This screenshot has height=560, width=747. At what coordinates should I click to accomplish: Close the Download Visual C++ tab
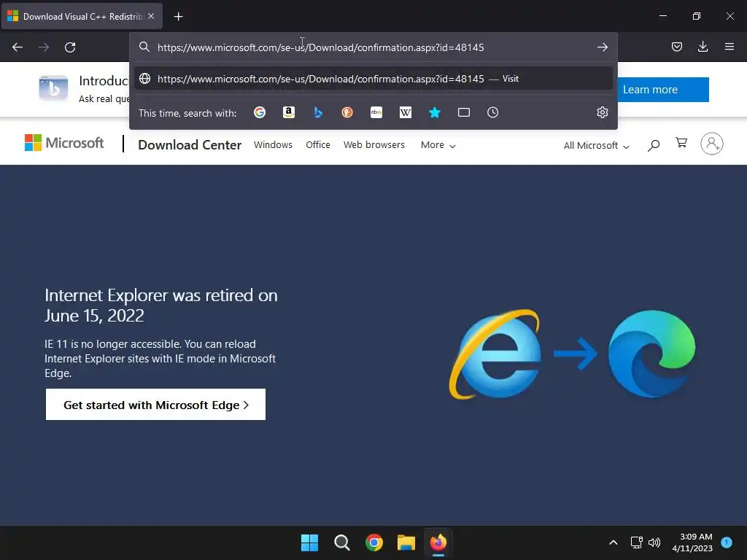pyautogui.click(x=151, y=16)
